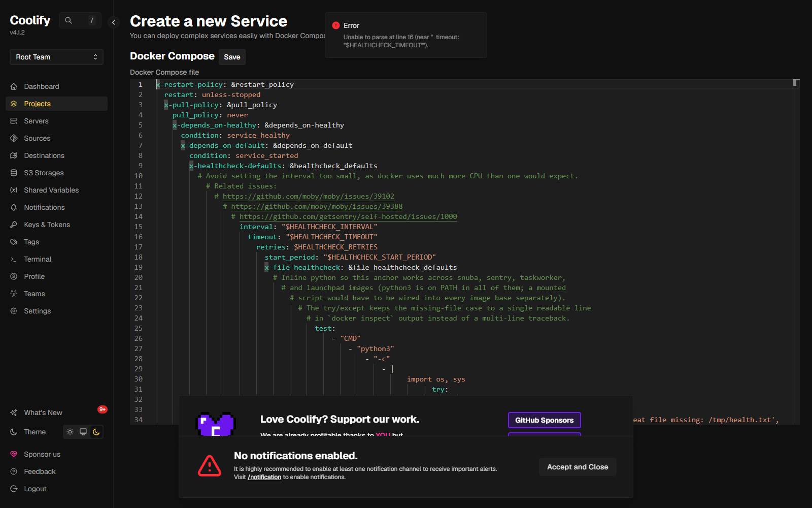
Task: Click the red warning triangle icon
Action: point(210,466)
